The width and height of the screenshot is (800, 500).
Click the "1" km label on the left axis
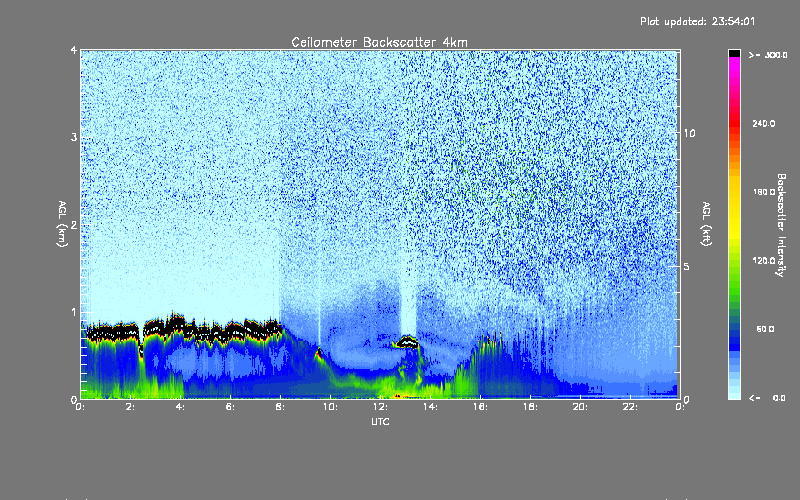pyautogui.click(x=74, y=312)
